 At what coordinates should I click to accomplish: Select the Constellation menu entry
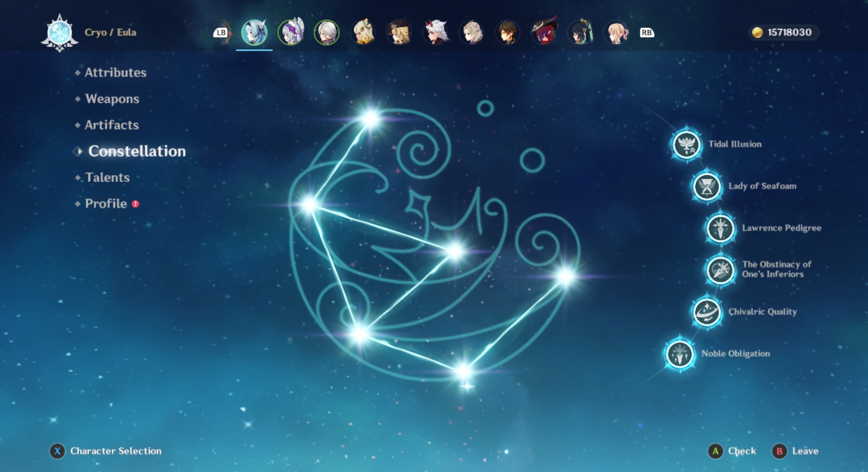tap(137, 151)
